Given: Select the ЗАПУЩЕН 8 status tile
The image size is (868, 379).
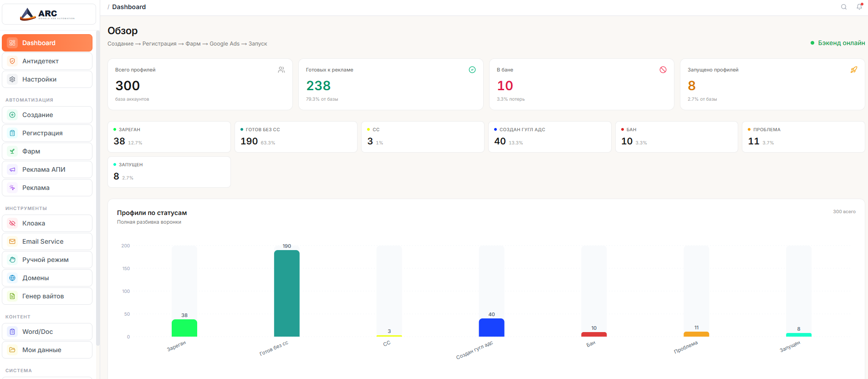Looking at the screenshot, I should (169, 172).
